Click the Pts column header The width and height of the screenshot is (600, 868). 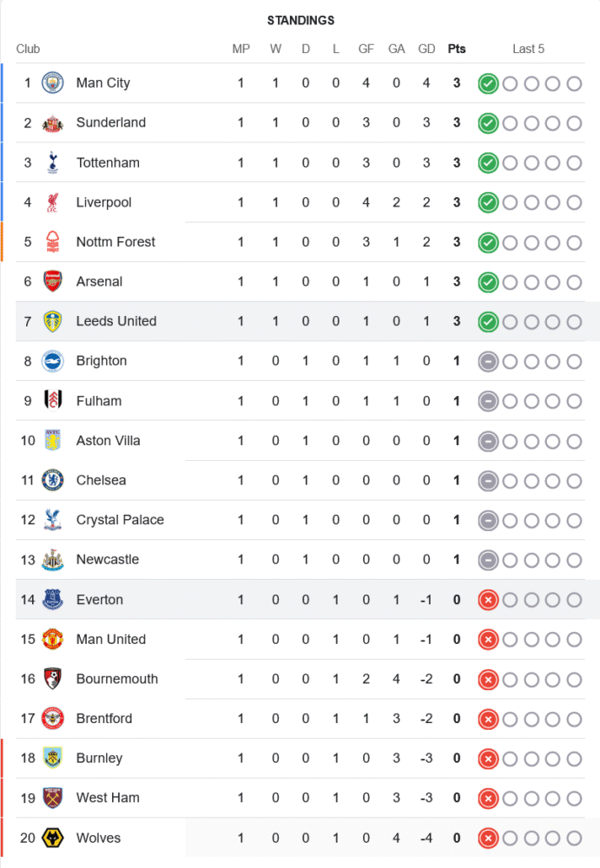(457, 49)
